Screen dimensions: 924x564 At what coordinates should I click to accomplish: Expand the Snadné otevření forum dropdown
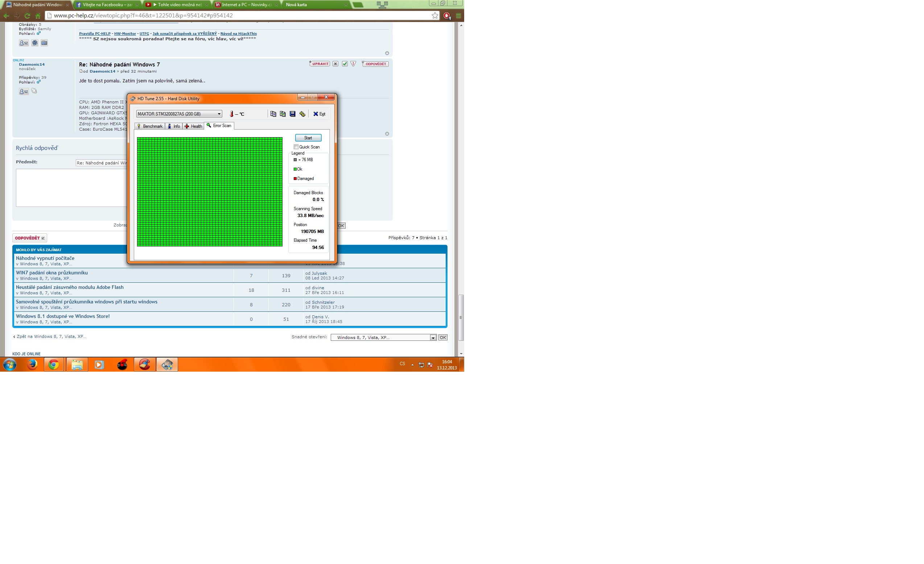tap(433, 338)
